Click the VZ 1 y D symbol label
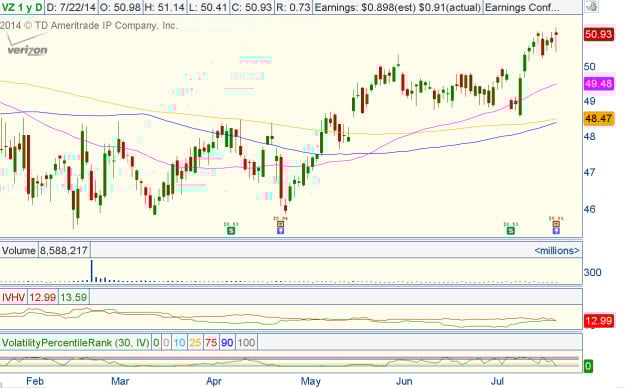This screenshot has width=625, height=388. point(22,7)
